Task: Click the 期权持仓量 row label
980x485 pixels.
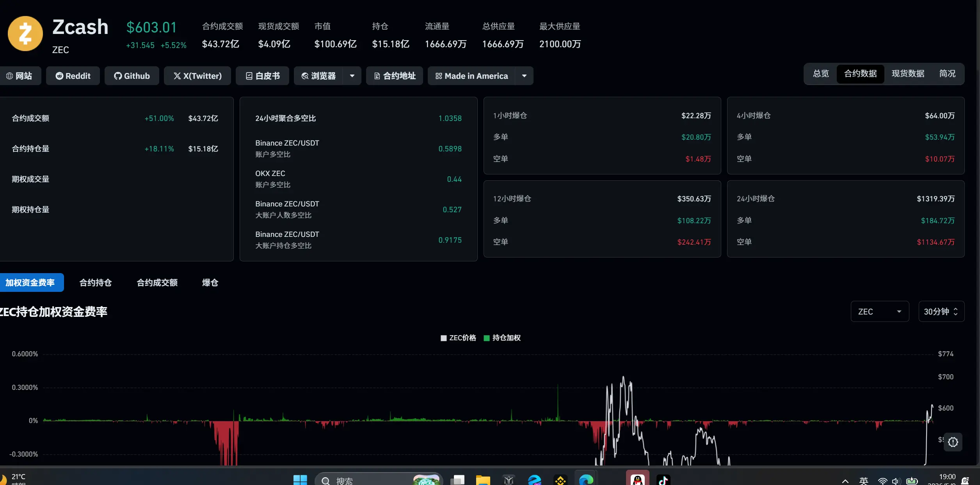Action: tap(30, 210)
